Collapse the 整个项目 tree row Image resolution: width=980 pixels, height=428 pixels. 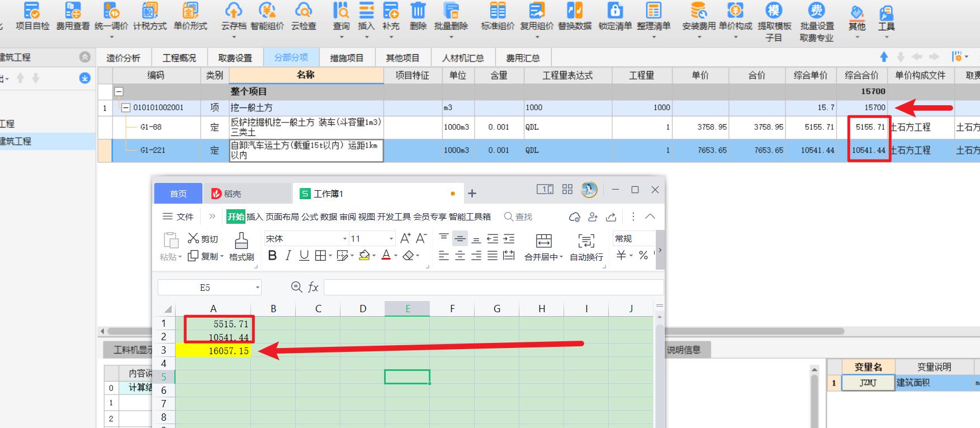coord(119,91)
